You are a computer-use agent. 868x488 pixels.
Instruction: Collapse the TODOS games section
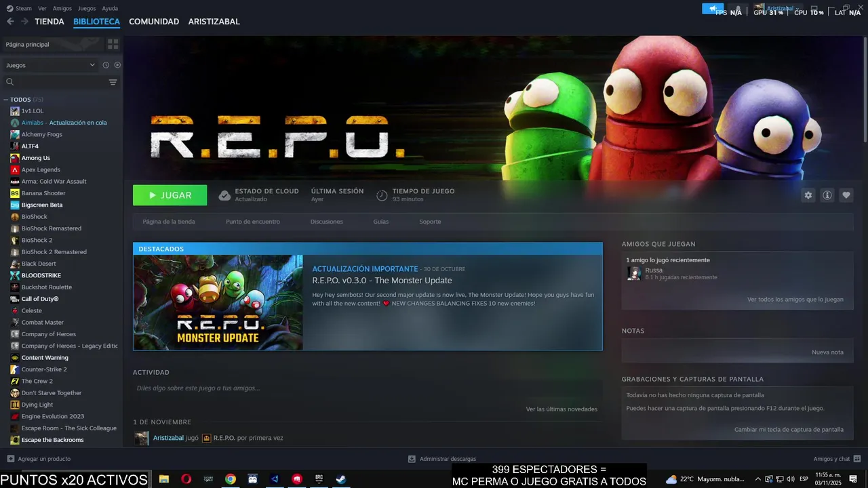click(x=5, y=100)
